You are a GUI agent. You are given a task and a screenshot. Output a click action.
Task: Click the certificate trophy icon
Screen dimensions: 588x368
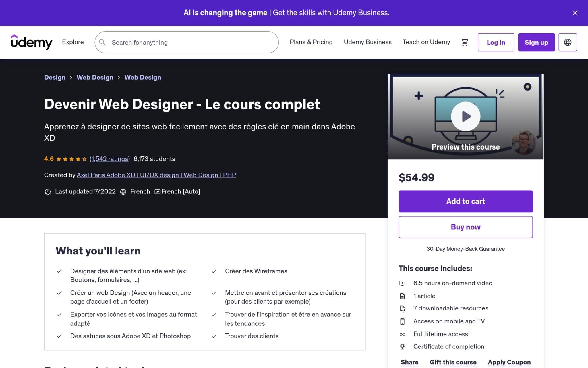pyautogui.click(x=402, y=347)
